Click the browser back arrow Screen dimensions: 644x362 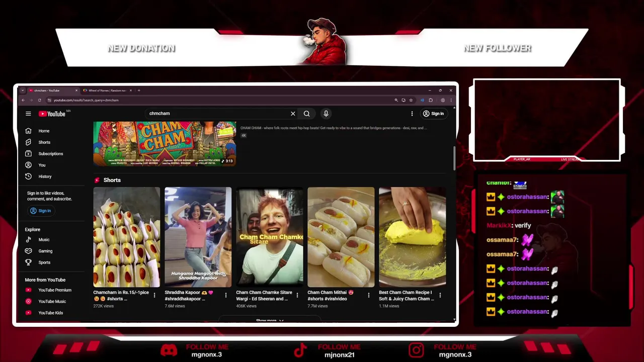click(x=23, y=100)
